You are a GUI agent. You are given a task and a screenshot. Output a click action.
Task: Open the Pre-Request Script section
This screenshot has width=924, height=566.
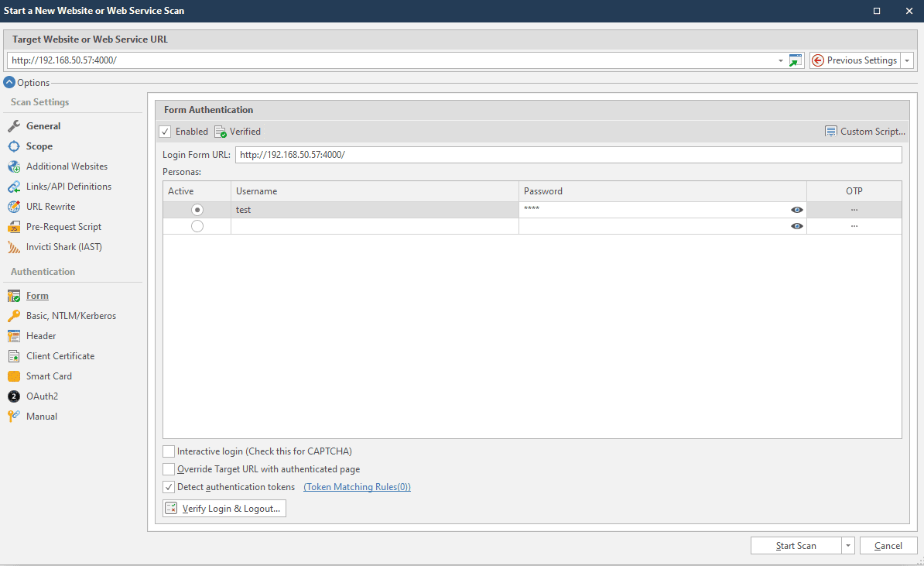pyautogui.click(x=63, y=227)
